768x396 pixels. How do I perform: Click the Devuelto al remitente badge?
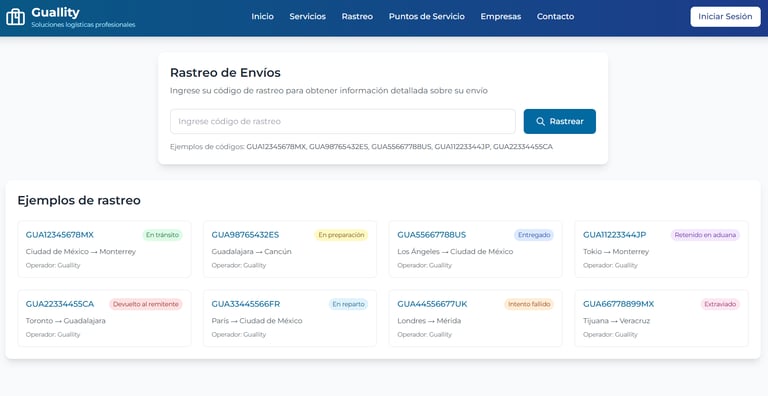pos(145,304)
